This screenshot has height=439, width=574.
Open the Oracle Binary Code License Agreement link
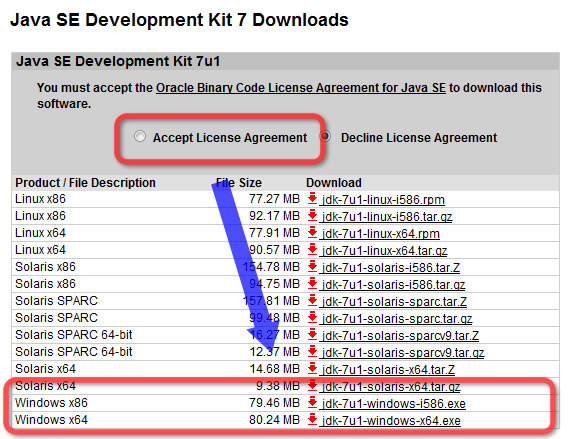coord(301,88)
